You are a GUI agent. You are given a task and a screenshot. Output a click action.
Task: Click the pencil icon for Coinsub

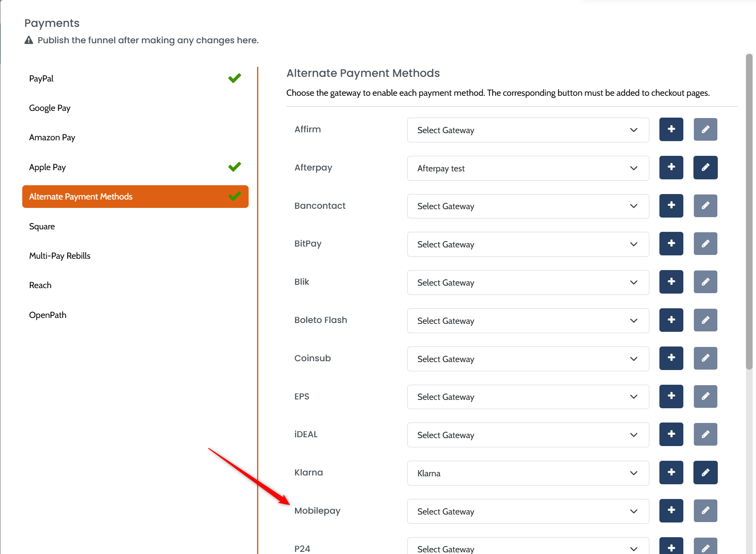pyautogui.click(x=705, y=358)
